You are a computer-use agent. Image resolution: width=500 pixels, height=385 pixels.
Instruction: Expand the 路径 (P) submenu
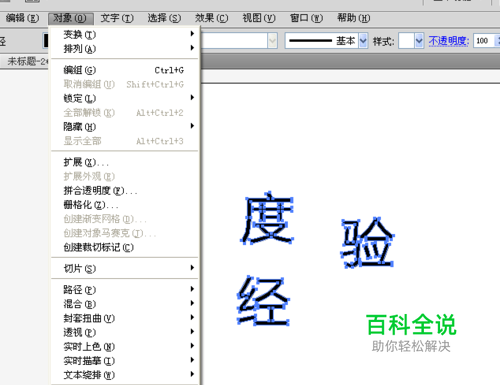(125, 290)
